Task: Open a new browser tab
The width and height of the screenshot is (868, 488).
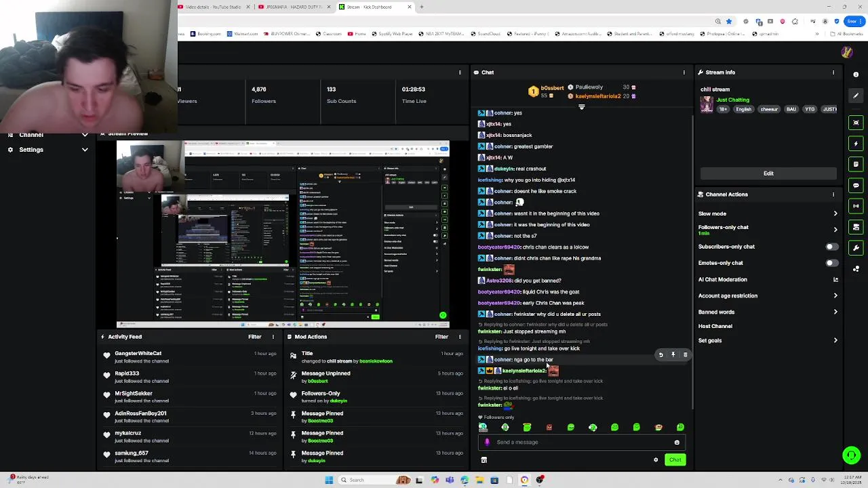Action: point(421,7)
